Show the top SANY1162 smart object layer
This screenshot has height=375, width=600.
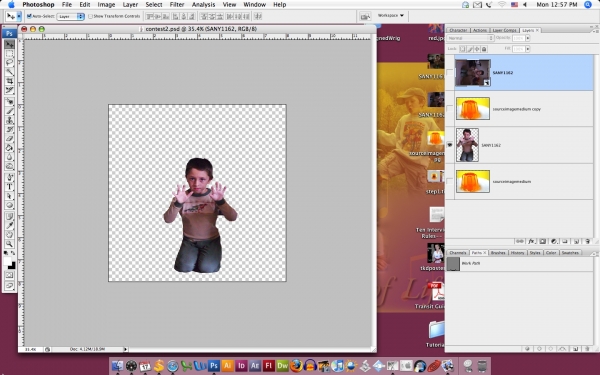[x=450, y=72]
